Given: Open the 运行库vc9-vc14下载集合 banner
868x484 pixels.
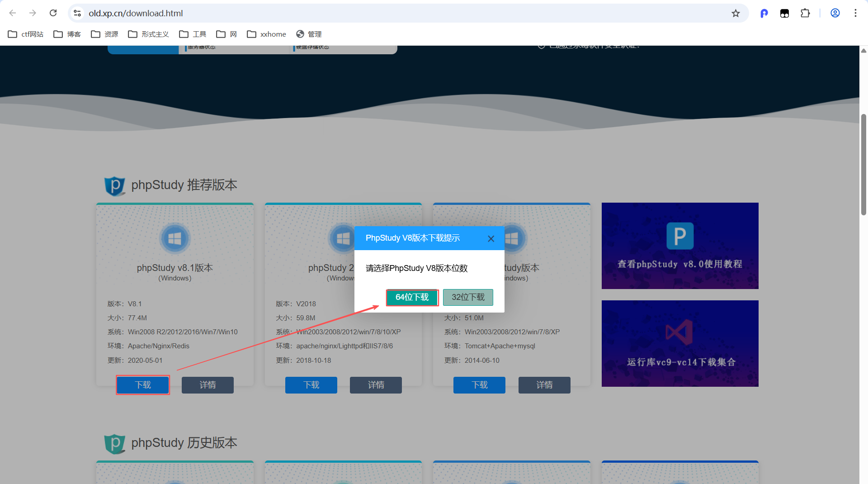Looking at the screenshot, I should 680,343.
